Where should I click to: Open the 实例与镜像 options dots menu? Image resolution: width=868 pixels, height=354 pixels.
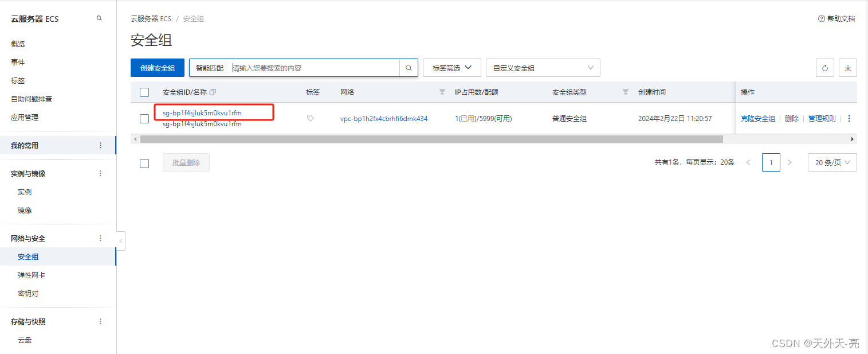pyautogui.click(x=101, y=173)
